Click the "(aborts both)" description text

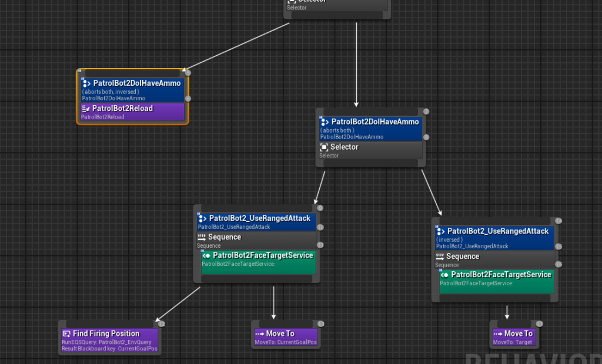pyautogui.click(x=337, y=130)
